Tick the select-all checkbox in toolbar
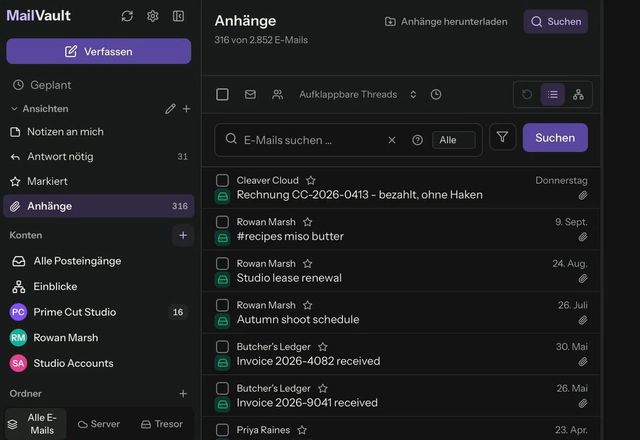 tap(222, 94)
